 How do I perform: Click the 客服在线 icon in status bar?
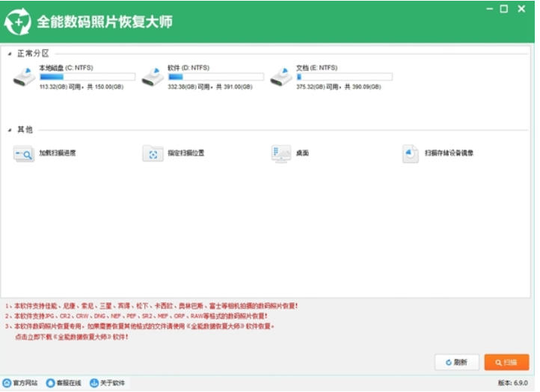51,383
